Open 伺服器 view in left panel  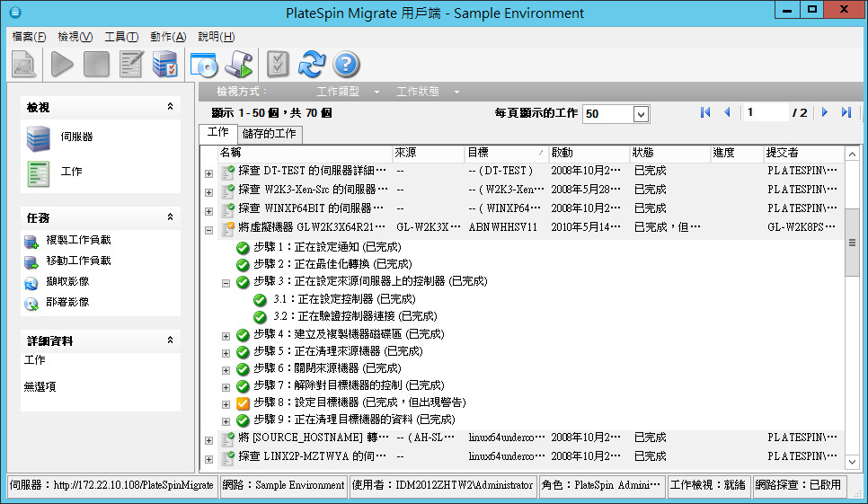tap(39, 137)
